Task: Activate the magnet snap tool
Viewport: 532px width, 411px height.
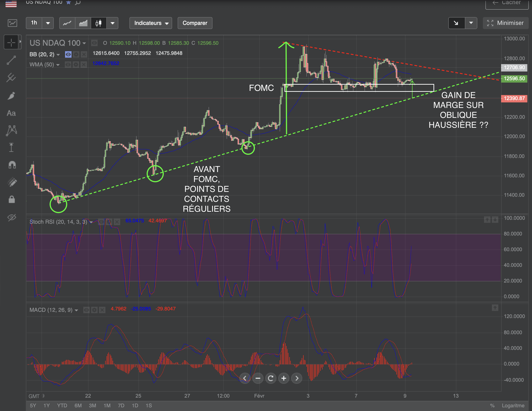Action: (12, 165)
